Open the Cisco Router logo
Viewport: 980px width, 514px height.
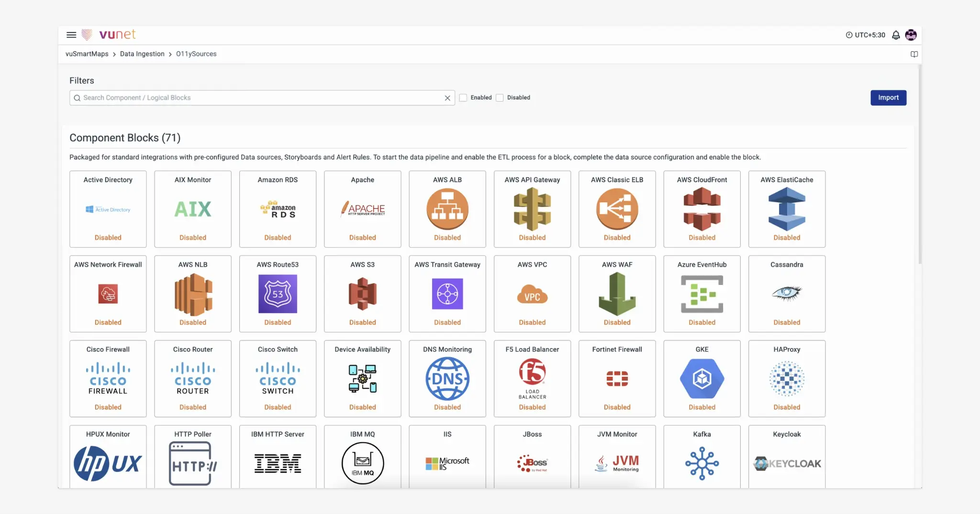pyautogui.click(x=193, y=378)
